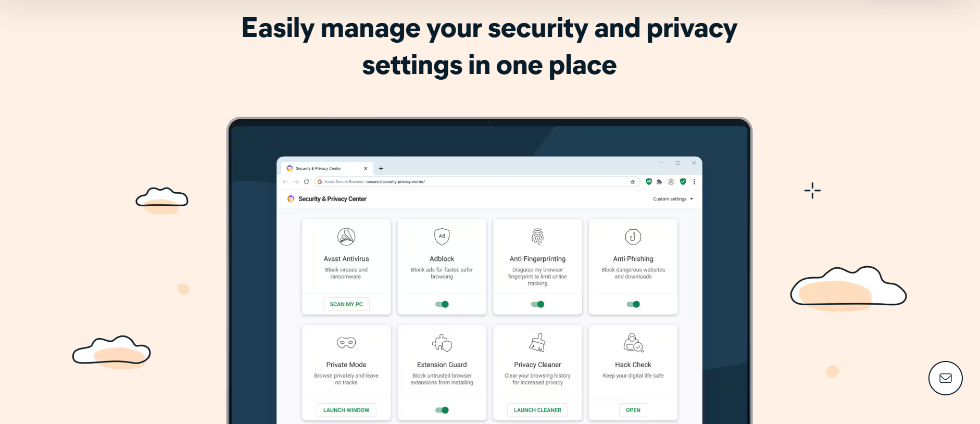Click the Avast Antivirus card icon
The width and height of the screenshot is (980, 424).
pos(346,237)
